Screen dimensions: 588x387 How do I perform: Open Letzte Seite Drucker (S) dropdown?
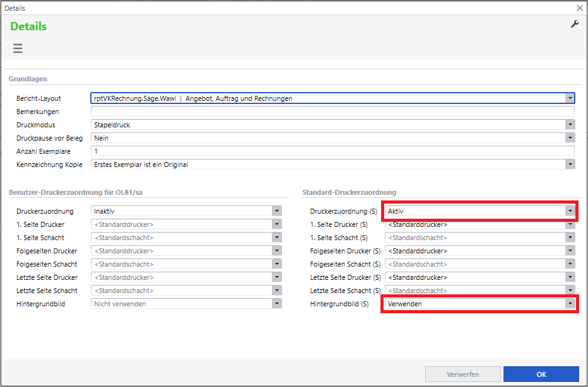click(570, 277)
